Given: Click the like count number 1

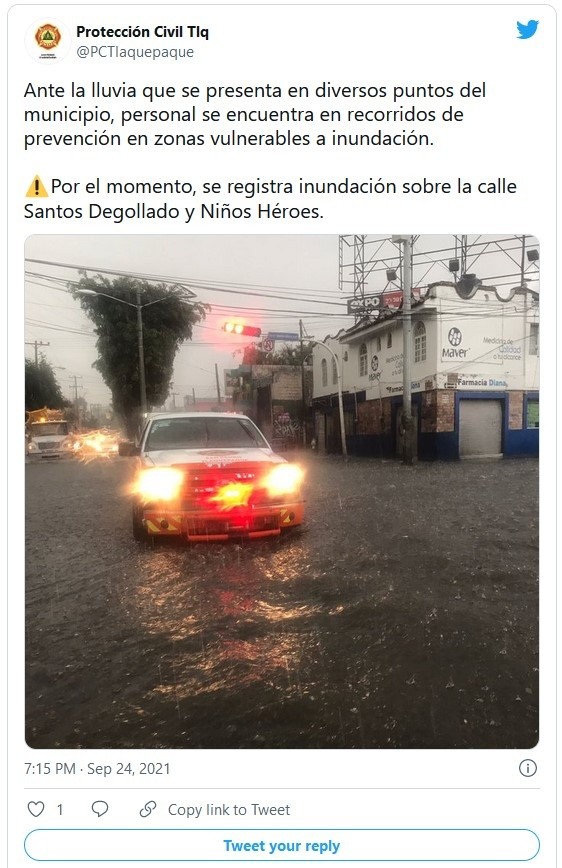Looking at the screenshot, I should 60,810.
